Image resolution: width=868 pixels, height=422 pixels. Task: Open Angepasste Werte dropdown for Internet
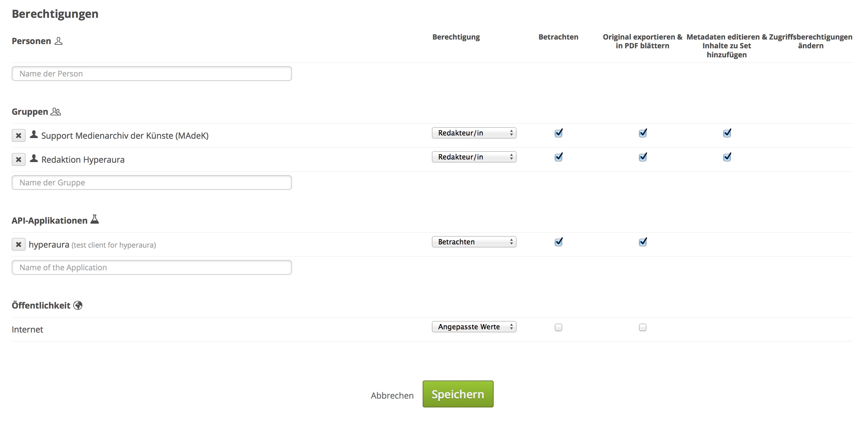click(474, 327)
